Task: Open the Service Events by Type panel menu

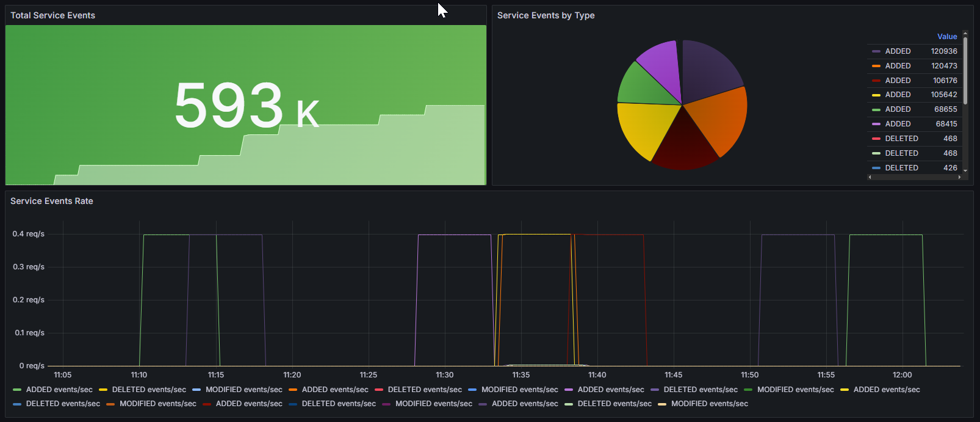Action: pos(546,15)
